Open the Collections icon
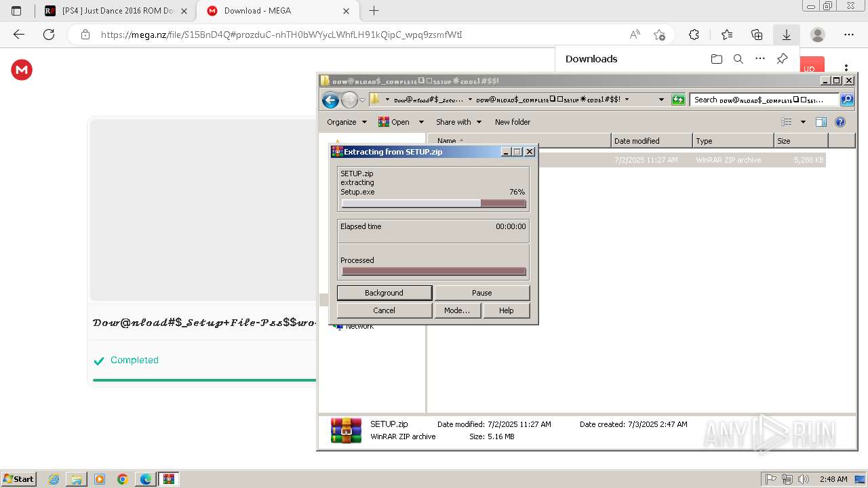The width and height of the screenshot is (868, 488). coord(757,35)
